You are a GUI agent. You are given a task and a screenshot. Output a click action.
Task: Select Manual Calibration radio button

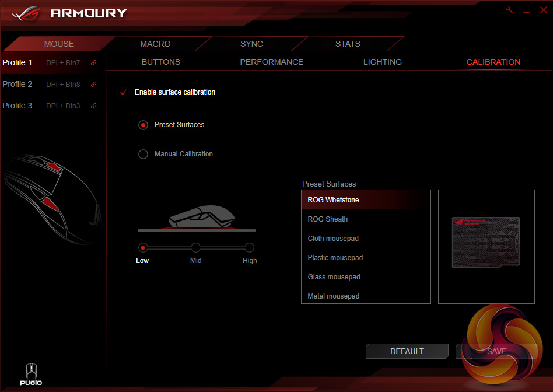coord(143,154)
